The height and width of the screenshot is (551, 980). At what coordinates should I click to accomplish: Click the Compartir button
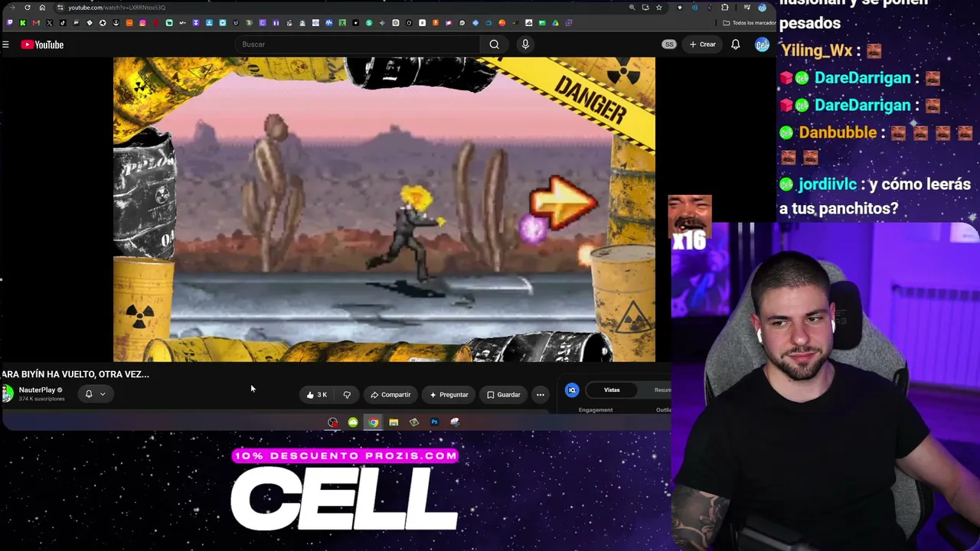tap(390, 395)
